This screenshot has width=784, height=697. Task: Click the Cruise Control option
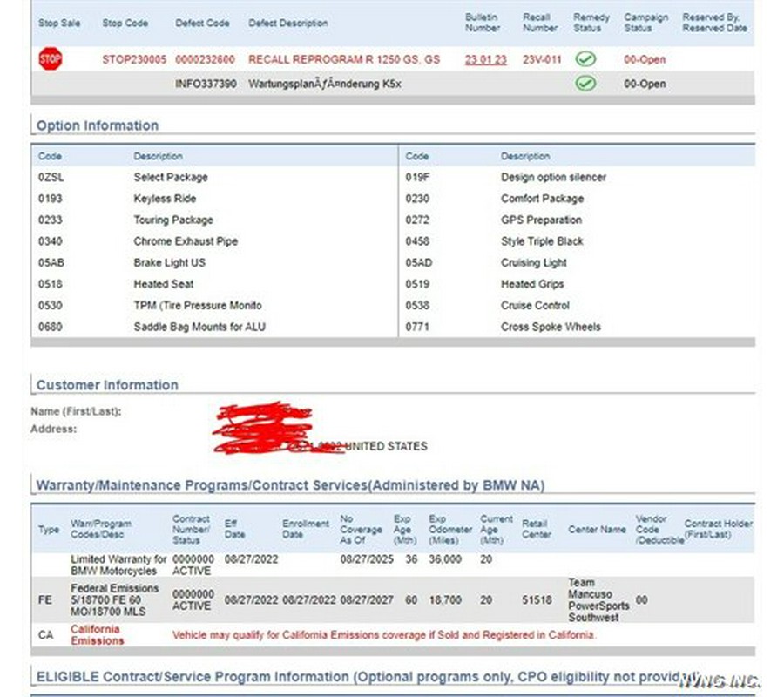[x=535, y=306]
